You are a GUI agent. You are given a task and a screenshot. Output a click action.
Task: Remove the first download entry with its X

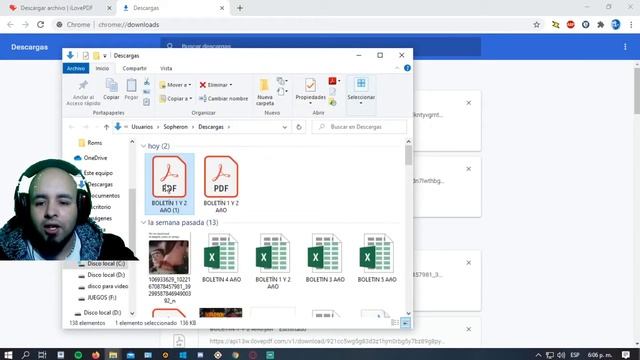tap(469, 103)
